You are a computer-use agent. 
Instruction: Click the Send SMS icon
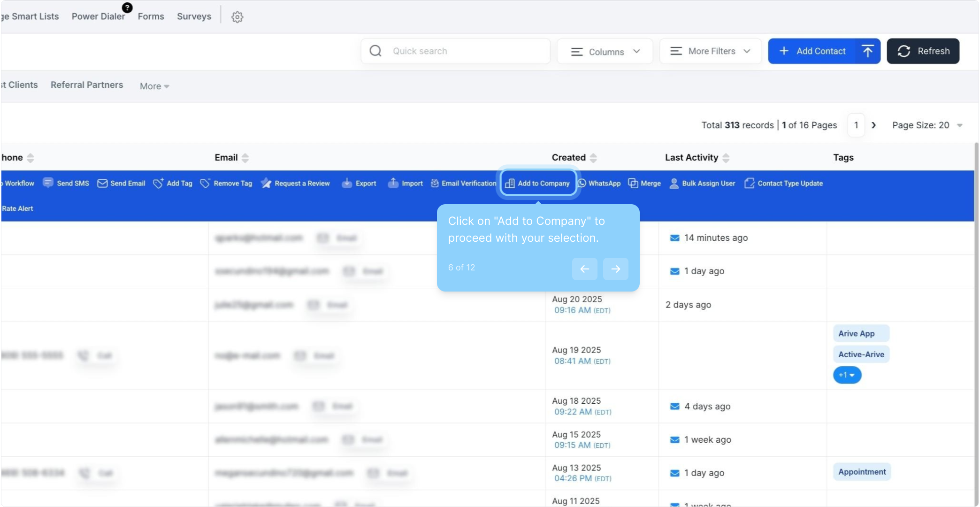(48, 183)
